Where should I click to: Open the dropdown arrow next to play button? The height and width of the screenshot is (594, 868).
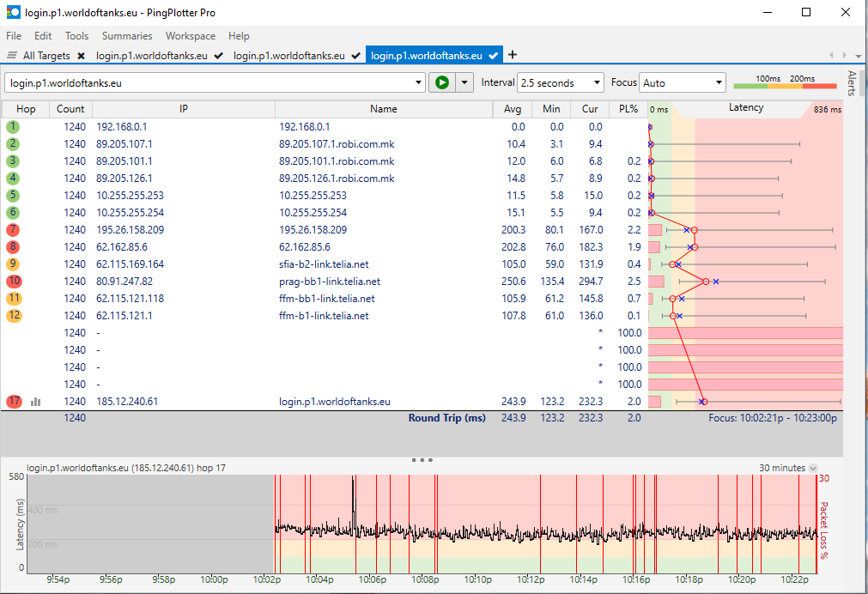tap(464, 82)
